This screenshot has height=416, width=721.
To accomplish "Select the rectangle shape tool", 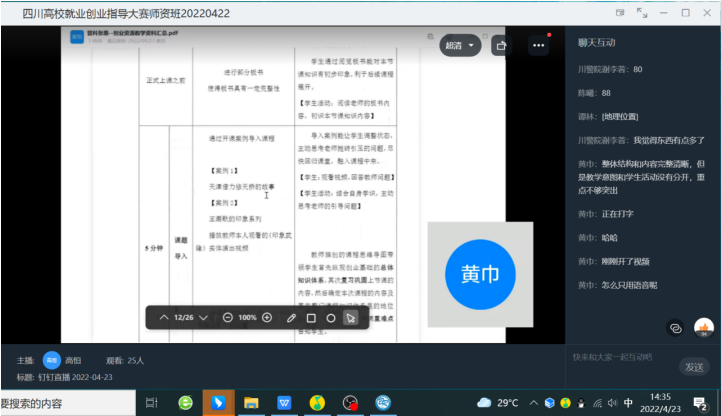I will pyautogui.click(x=311, y=318).
